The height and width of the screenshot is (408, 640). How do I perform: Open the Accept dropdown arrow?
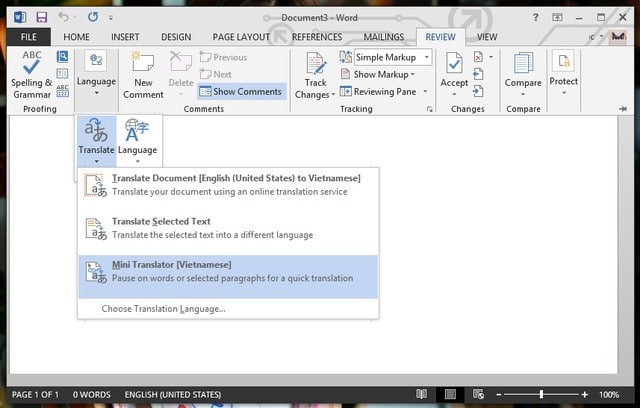(454, 94)
